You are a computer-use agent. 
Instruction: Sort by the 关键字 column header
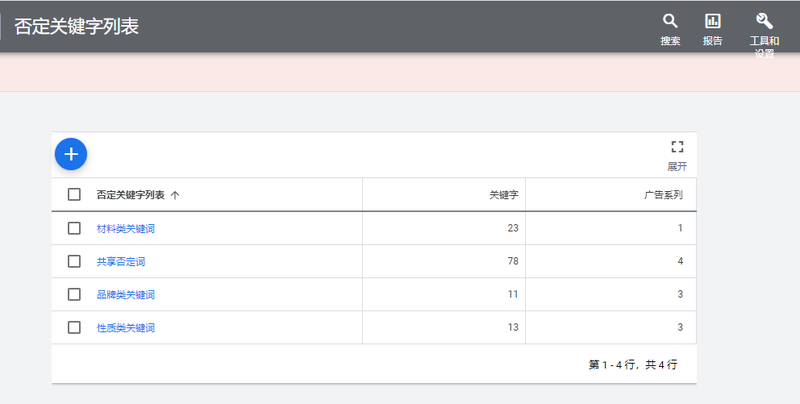click(503, 195)
